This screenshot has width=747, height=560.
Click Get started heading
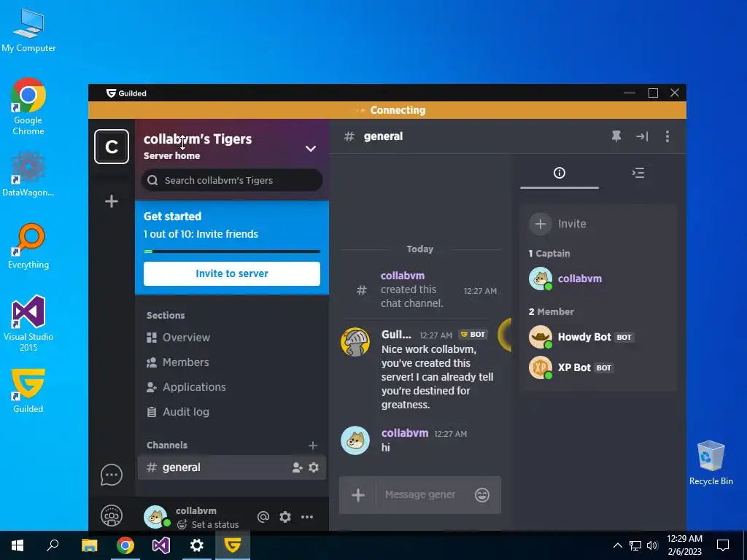(x=172, y=216)
